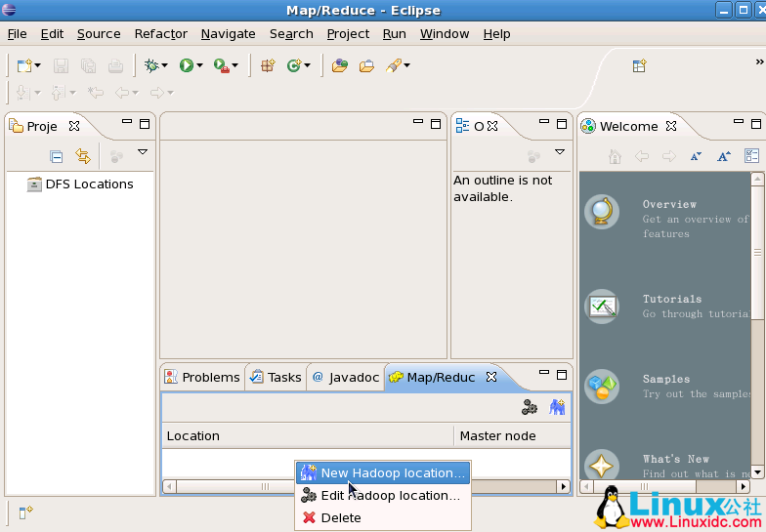Viewport: 766px width, 532px height.
Task: Click Map/Reduce horizontal scrollbar right arrow
Action: coord(563,486)
